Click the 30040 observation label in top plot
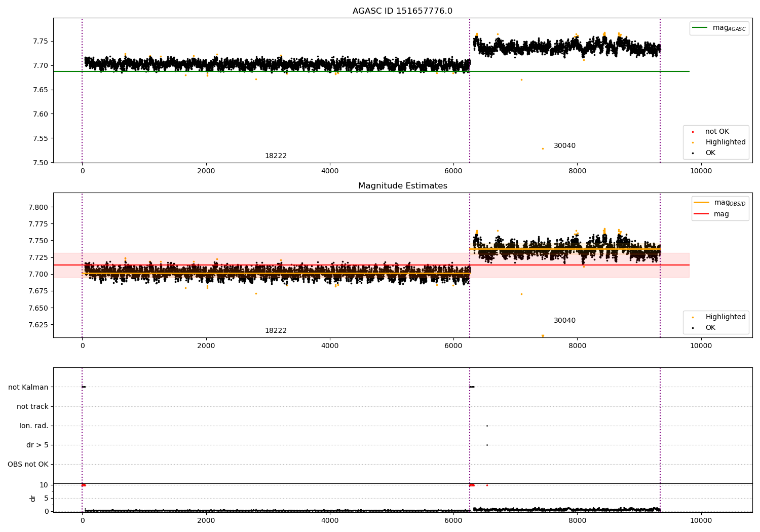 click(564, 146)
